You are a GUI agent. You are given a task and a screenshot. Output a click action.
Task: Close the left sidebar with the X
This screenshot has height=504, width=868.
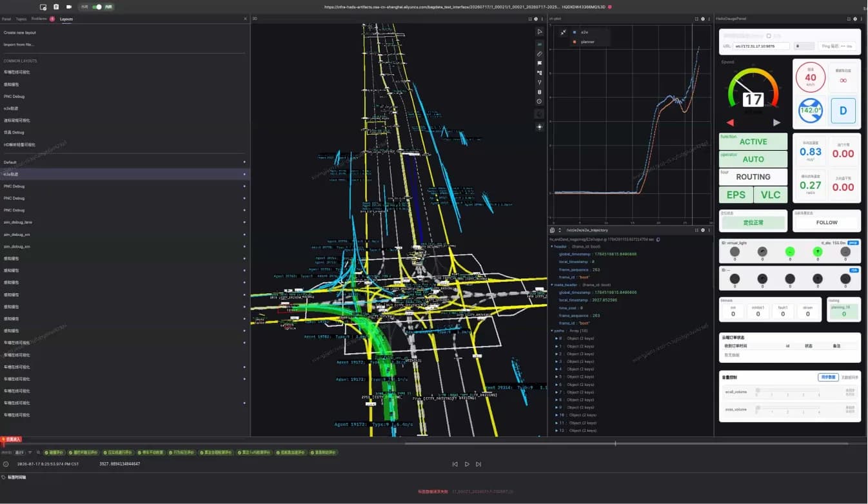(245, 19)
